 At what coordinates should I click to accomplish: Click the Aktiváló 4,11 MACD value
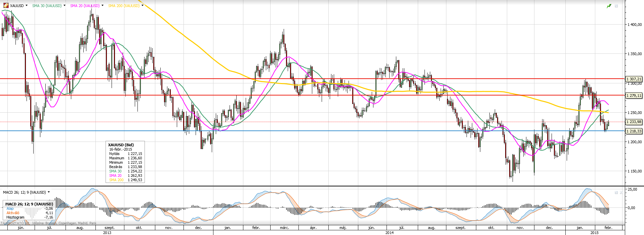(x=49, y=213)
